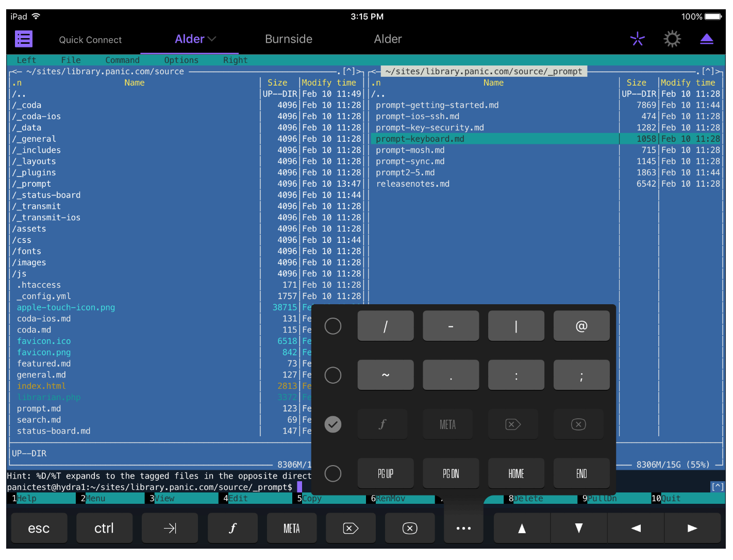Tap the HOME key

[x=516, y=473]
